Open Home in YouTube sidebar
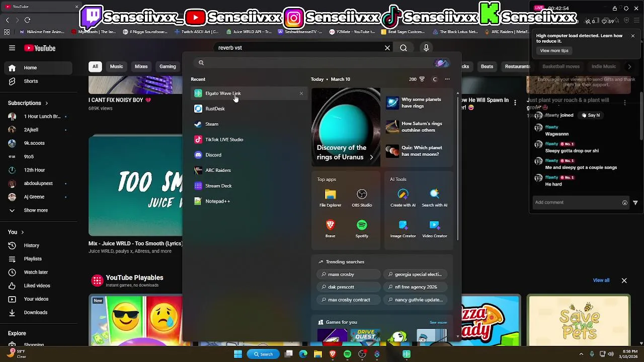The height and width of the screenshot is (362, 644). coord(38,68)
